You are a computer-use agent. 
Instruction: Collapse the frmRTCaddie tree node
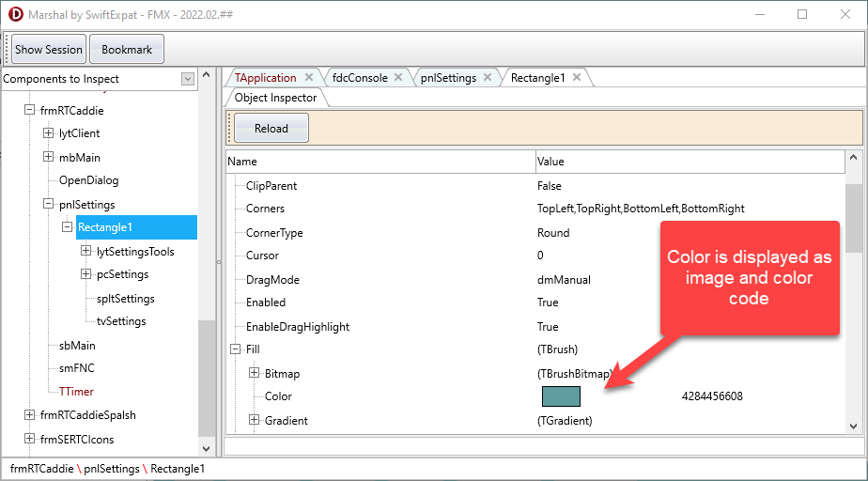tap(29, 110)
